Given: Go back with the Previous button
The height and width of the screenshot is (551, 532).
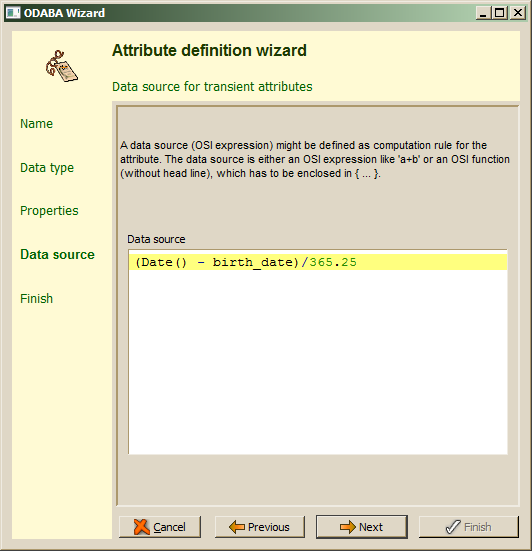Looking at the screenshot, I should click(x=260, y=527).
